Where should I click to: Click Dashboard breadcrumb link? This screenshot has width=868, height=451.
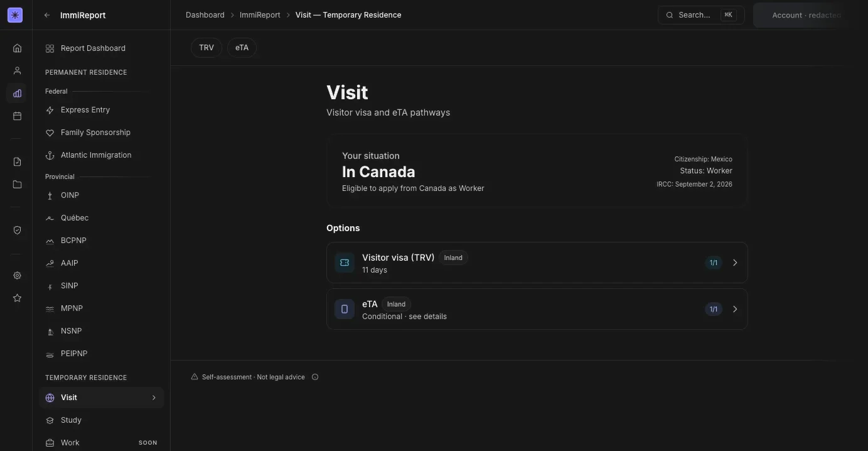[x=205, y=15]
